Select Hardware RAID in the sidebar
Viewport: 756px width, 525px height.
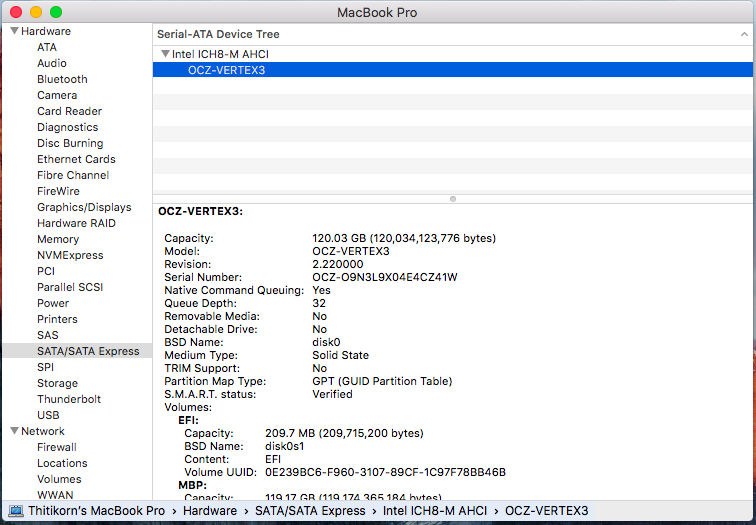click(76, 223)
